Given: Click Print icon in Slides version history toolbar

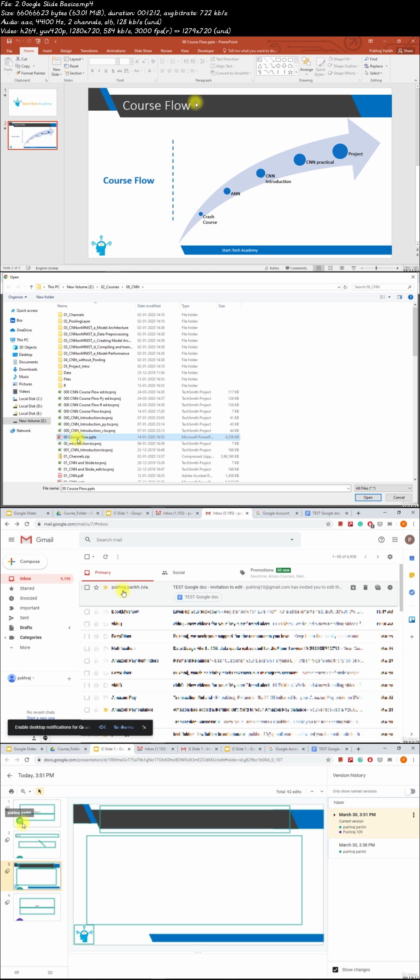Looking at the screenshot, I should (11, 791).
